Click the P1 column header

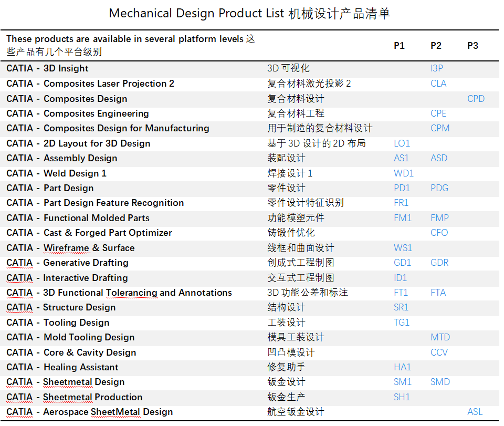click(399, 46)
